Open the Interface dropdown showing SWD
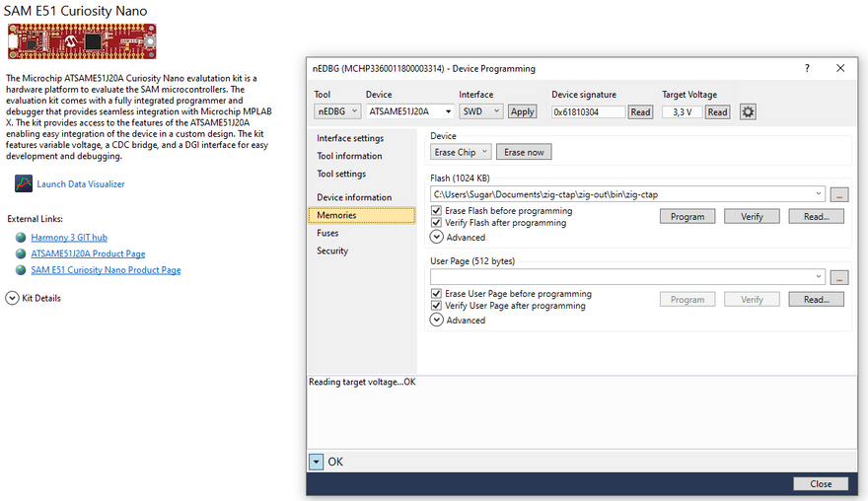The image size is (868, 501). click(481, 112)
